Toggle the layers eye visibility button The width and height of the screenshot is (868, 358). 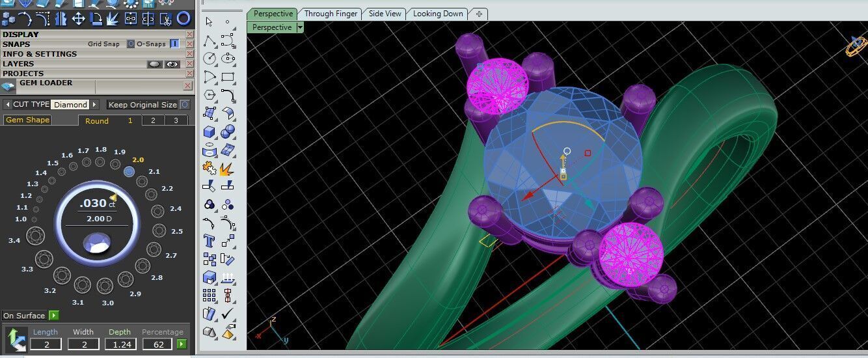click(172, 64)
